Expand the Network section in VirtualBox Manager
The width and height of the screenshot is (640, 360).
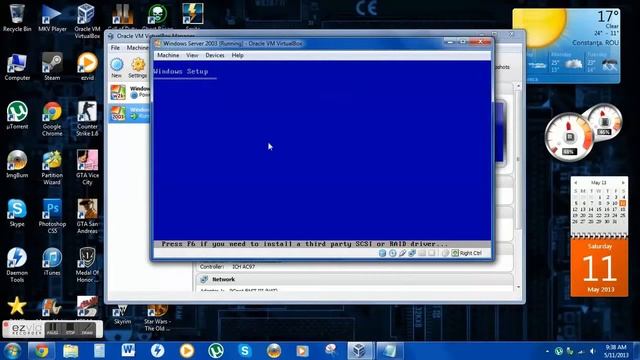pyautogui.click(x=223, y=279)
